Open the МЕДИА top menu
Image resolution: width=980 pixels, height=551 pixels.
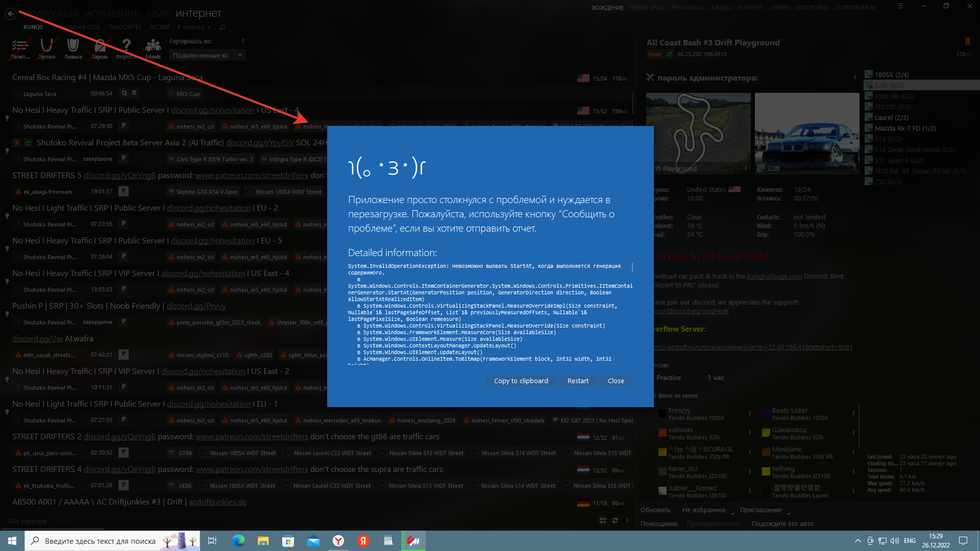click(721, 8)
